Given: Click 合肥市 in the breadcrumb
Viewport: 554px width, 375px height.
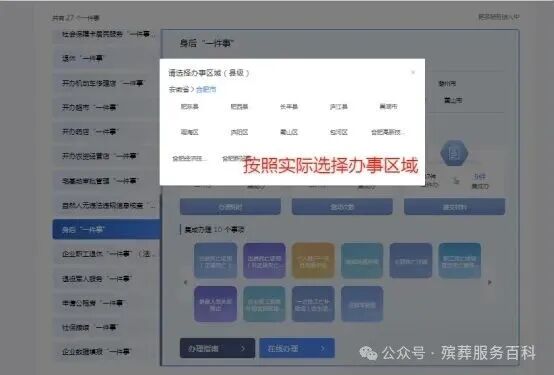Looking at the screenshot, I should 206,89.
